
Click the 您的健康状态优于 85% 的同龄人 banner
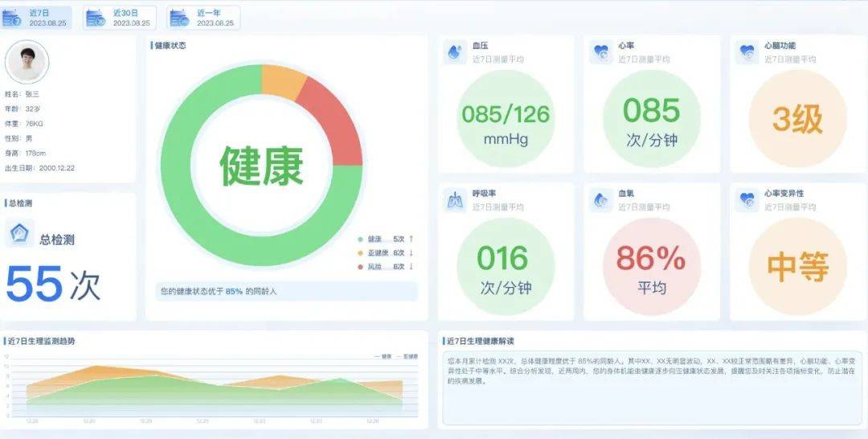coord(286,291)
